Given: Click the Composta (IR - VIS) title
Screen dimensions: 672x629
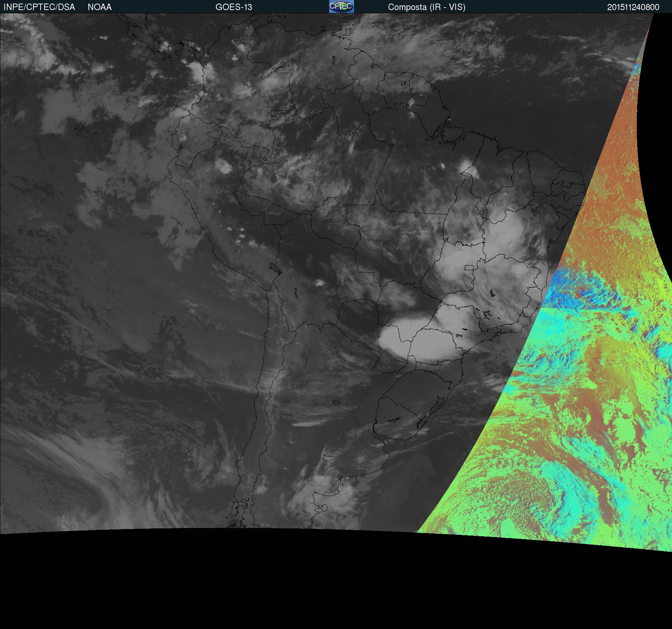Looking at the screenshot, I should click(x=427, y=7).
